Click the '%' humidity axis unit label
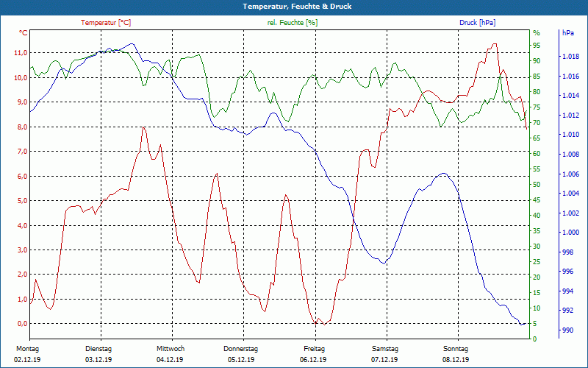Viewport: 588px width, 368px height. coord(537,33)
